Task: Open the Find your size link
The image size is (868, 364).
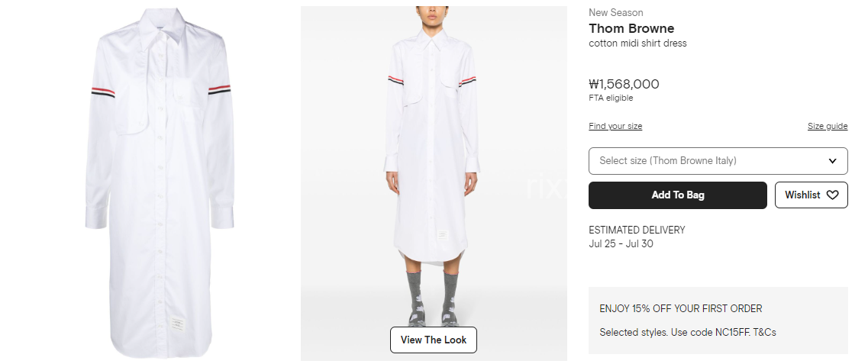Action: coord(615,126)
